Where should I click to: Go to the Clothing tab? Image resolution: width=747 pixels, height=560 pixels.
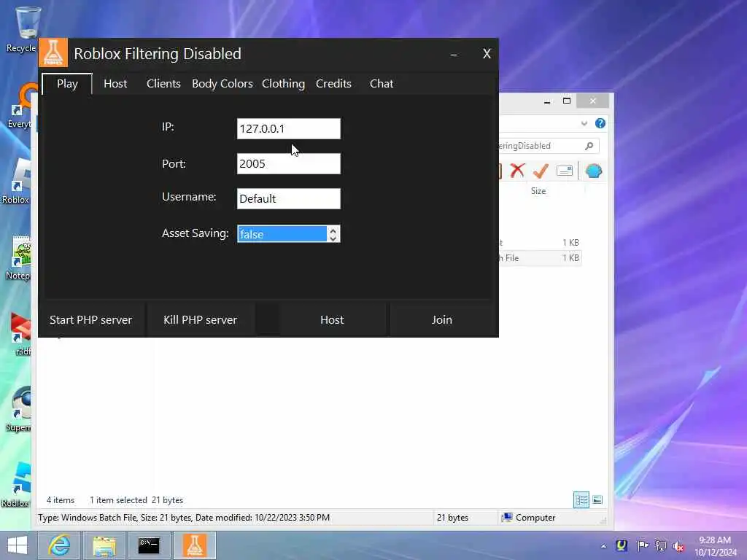click(283, 84)
